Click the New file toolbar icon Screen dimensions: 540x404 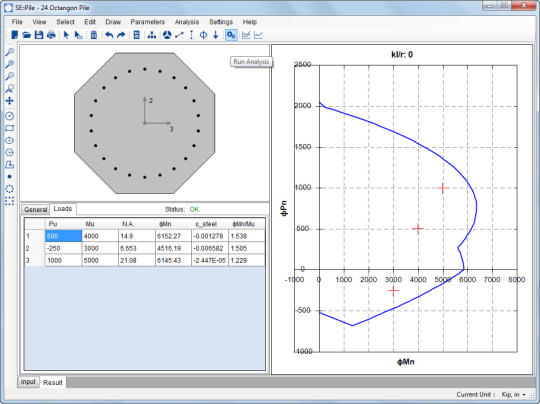(x=14, y=35)
